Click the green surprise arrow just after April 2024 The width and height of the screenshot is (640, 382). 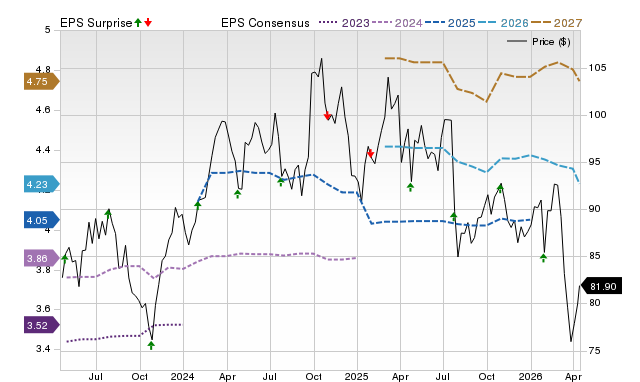[x=238, y=194]
